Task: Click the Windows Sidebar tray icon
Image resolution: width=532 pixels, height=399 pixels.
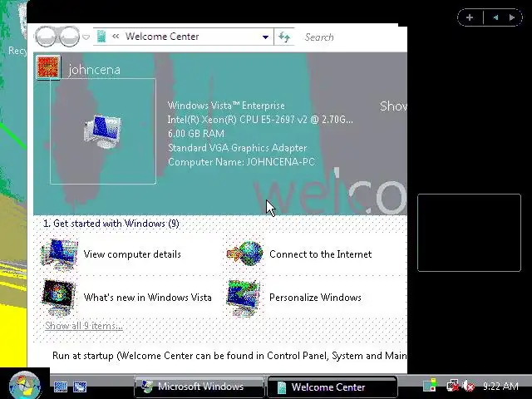Action: (430, 386)
